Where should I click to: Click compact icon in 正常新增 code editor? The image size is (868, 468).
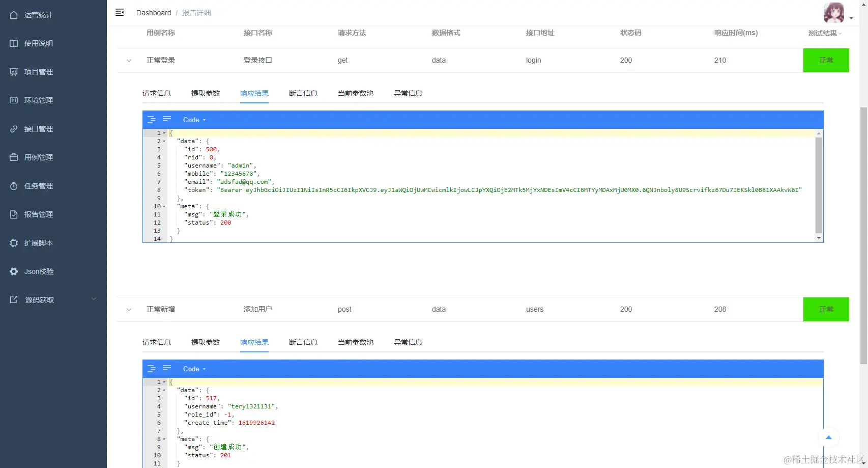(167, 368)
